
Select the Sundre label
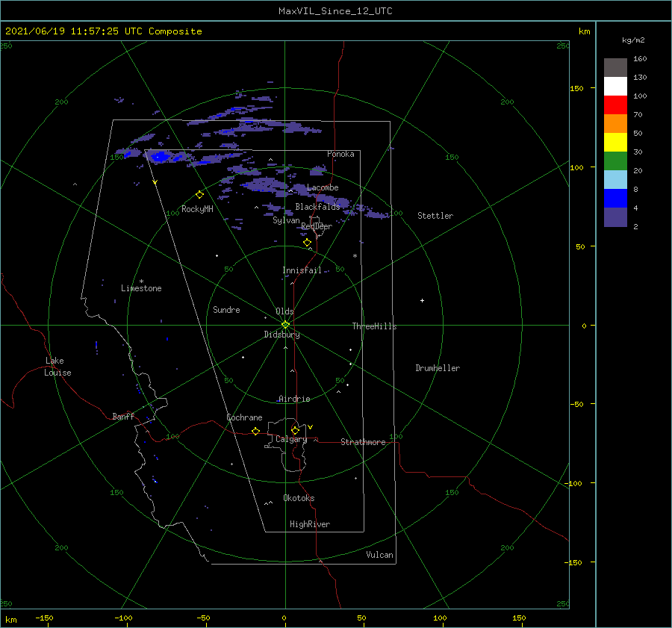[226, 309]
